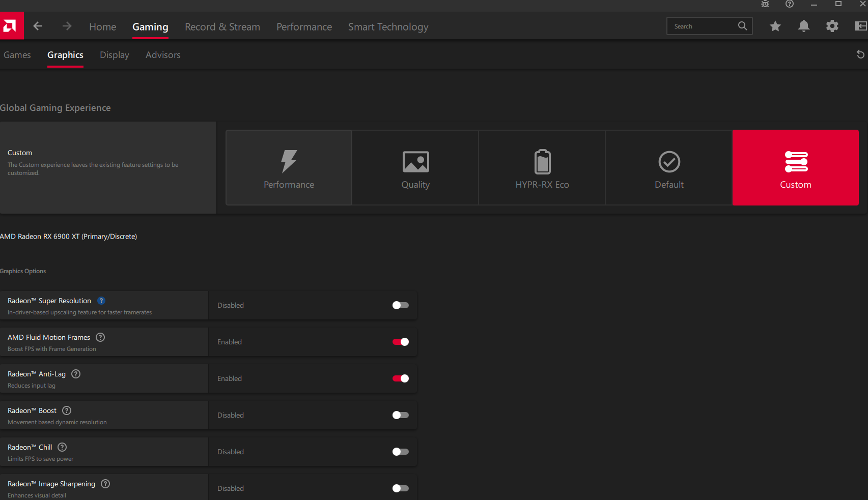
Task: Enable Radeon Boost toggle
Action: [x=401, y=415]
